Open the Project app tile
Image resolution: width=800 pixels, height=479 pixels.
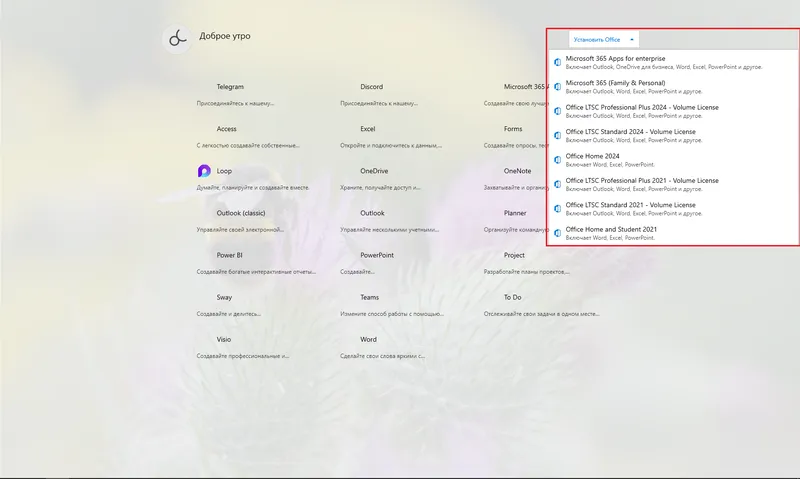click(527, 263)
